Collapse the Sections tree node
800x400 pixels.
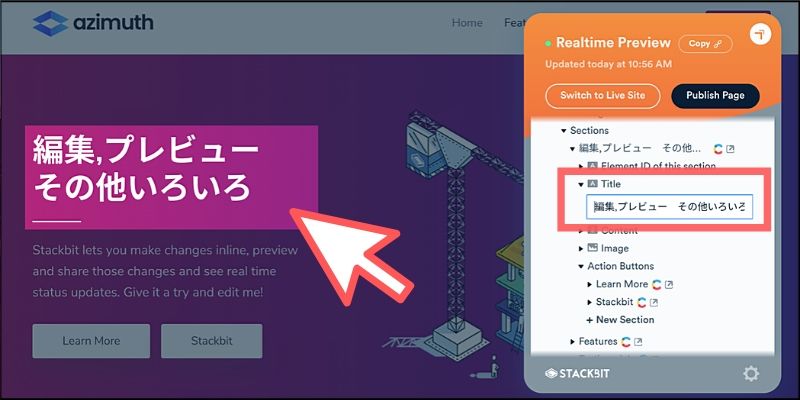coord(563,131)
